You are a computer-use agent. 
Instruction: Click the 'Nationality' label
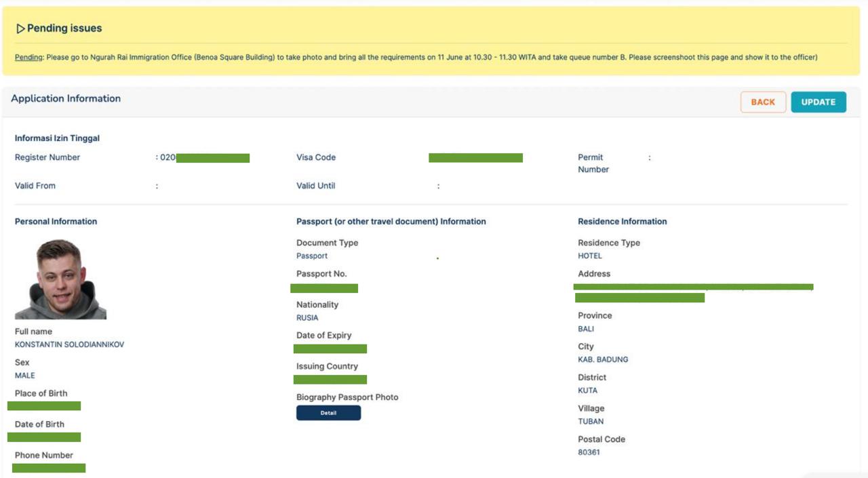[x=317, y=304]
